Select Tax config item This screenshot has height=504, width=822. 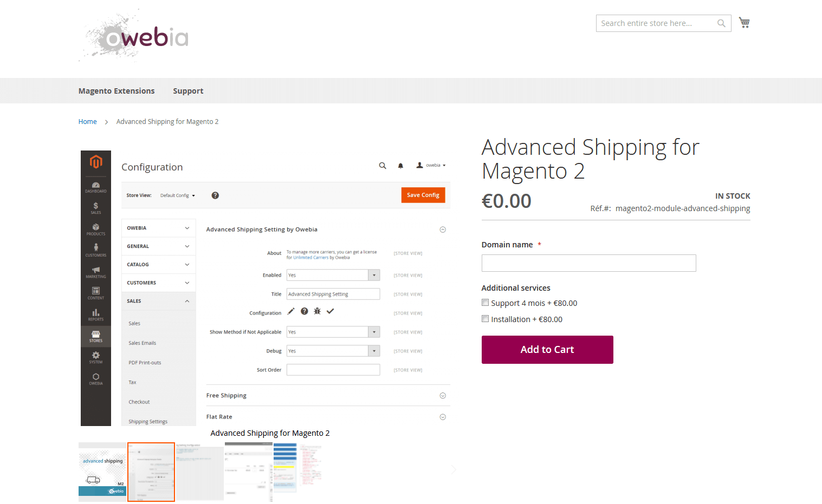point(132,382)
